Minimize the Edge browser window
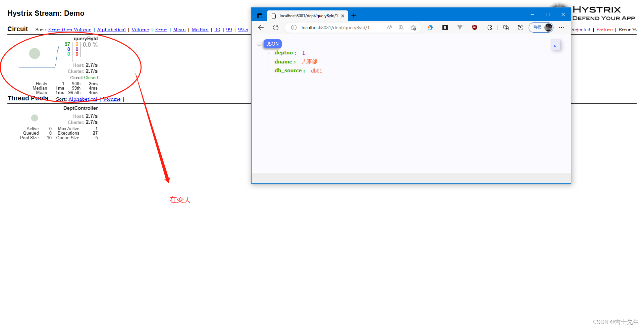644x328 pixels. (x=532, y=14)
